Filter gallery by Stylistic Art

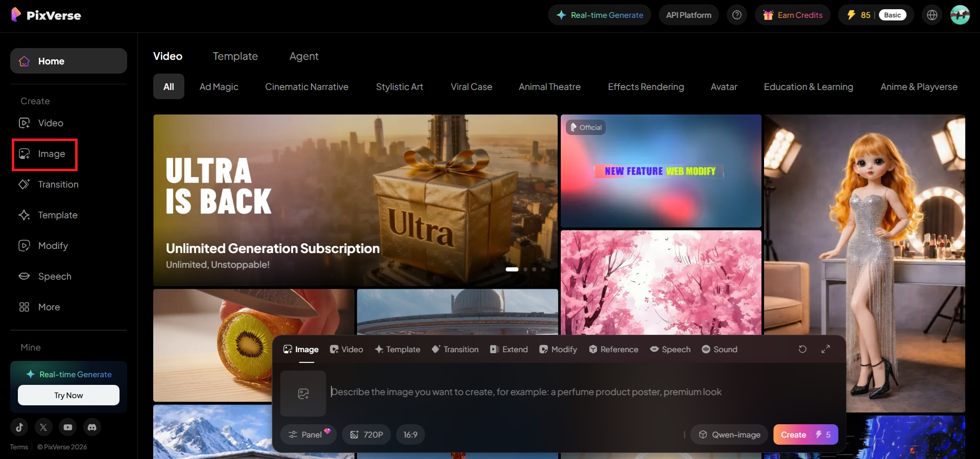point(399,87)
